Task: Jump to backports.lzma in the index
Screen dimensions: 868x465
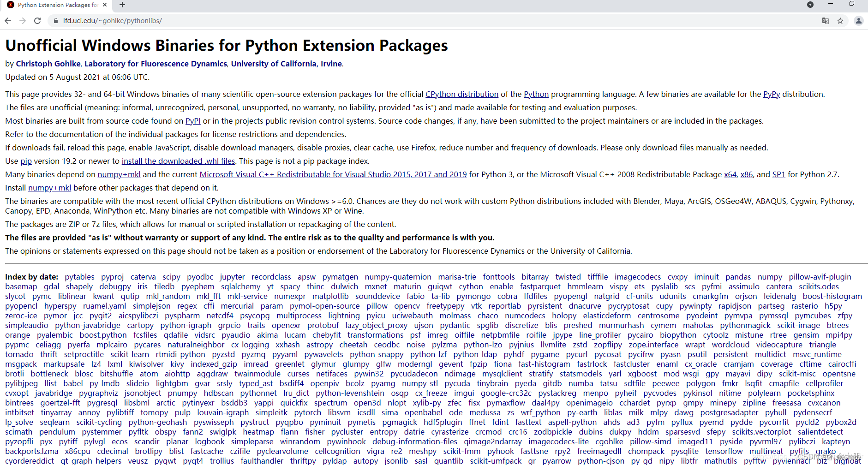Action: (x=32, y=451)
